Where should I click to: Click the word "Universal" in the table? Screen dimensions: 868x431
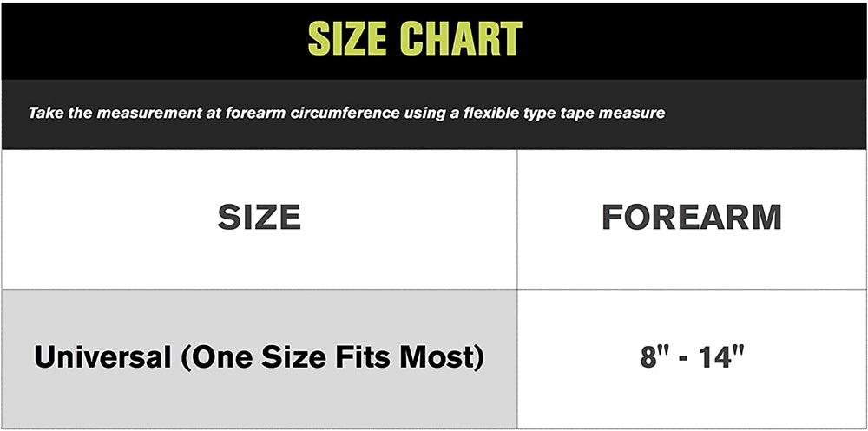click(102, 357)
